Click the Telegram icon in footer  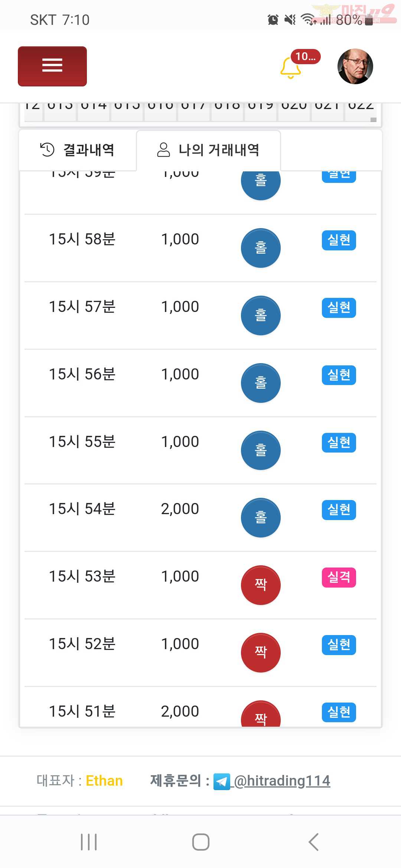[222, 782]
